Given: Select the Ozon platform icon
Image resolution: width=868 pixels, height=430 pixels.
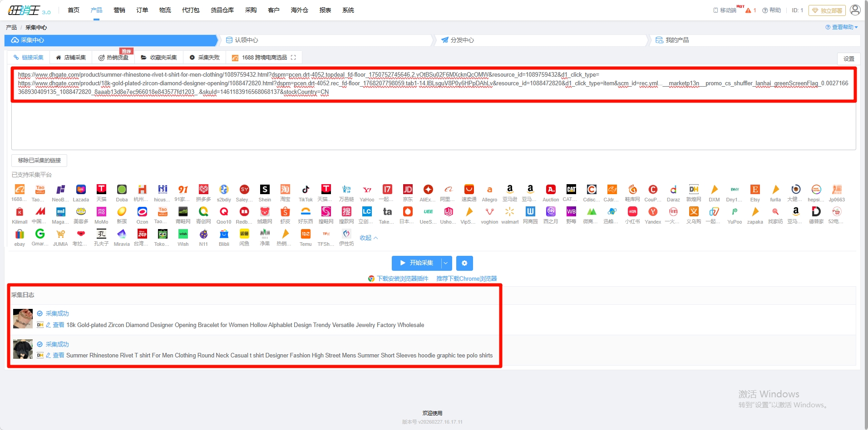Looking at the screenshot, I should pos(142,212).
